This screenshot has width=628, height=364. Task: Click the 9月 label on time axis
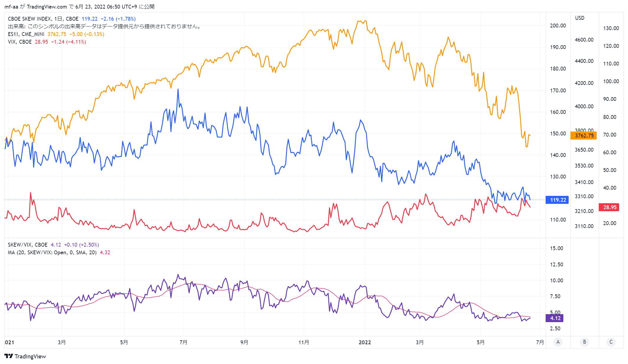click(244, 342)
